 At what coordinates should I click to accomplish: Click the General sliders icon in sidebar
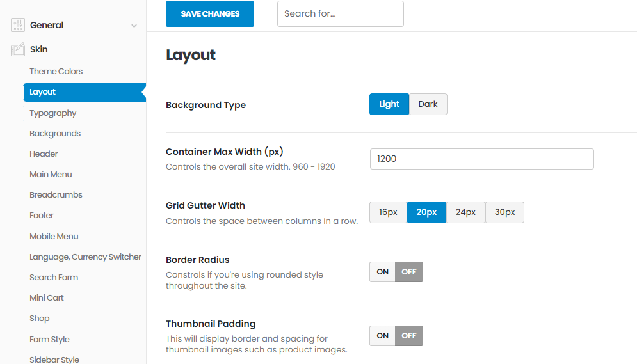(x=17, y=26)
